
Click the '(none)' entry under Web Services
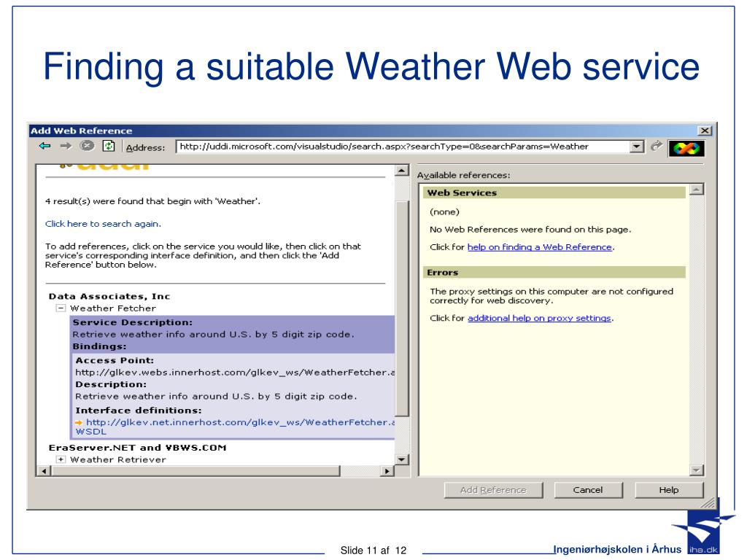(x=444, y=212)
